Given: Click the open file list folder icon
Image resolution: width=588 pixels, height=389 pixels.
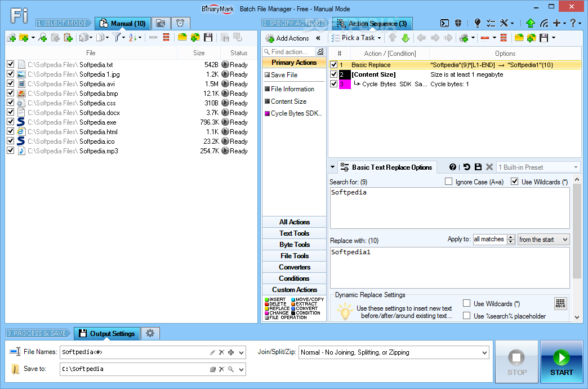Looking at the screenshot, I should click(x=182, y=37).
